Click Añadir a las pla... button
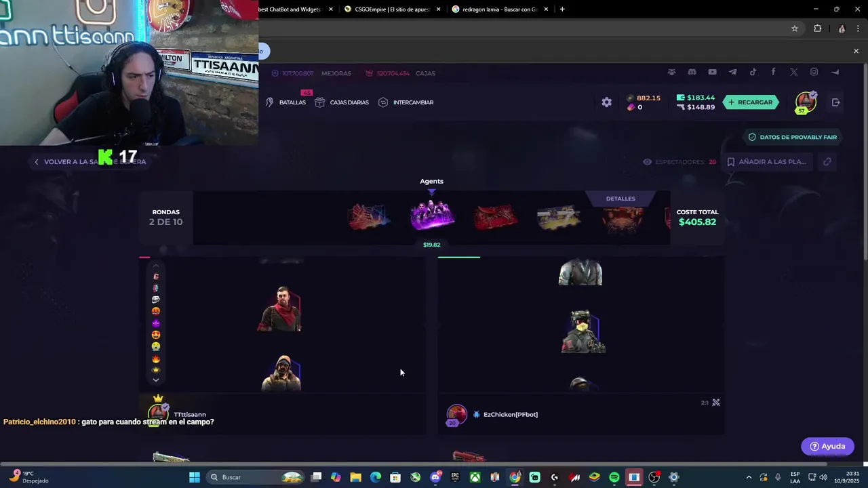Image resolution: width=868 pixels, height=488 pixels. pyautogui.click(x=766, y=162)
